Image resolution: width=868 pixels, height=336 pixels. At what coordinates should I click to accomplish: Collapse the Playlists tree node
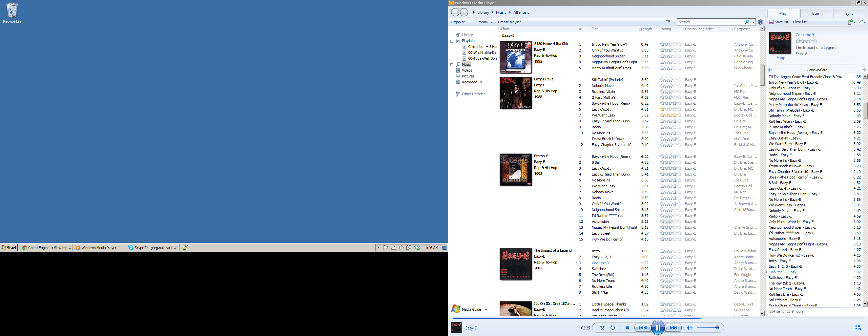coord(452,40)
